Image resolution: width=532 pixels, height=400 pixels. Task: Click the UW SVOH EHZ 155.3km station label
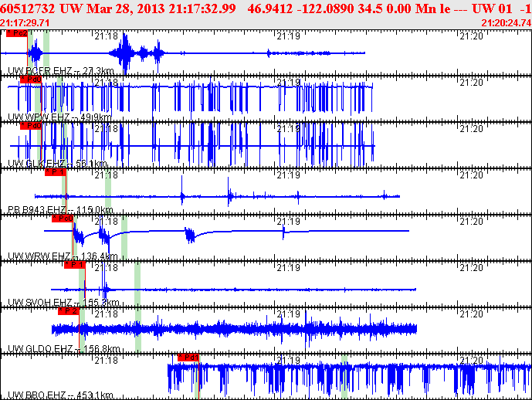pyautogui.click(x=63, y=303)
